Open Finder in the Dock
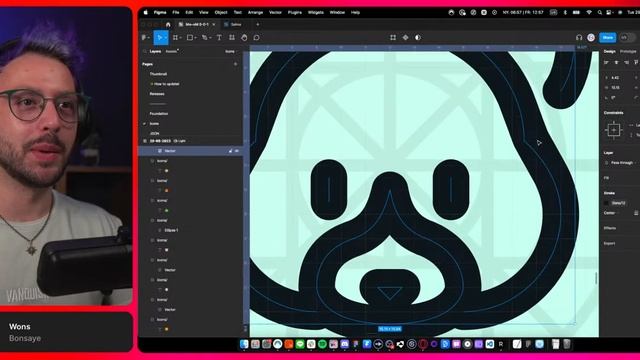640x360 pixels. tap(244, 344)
